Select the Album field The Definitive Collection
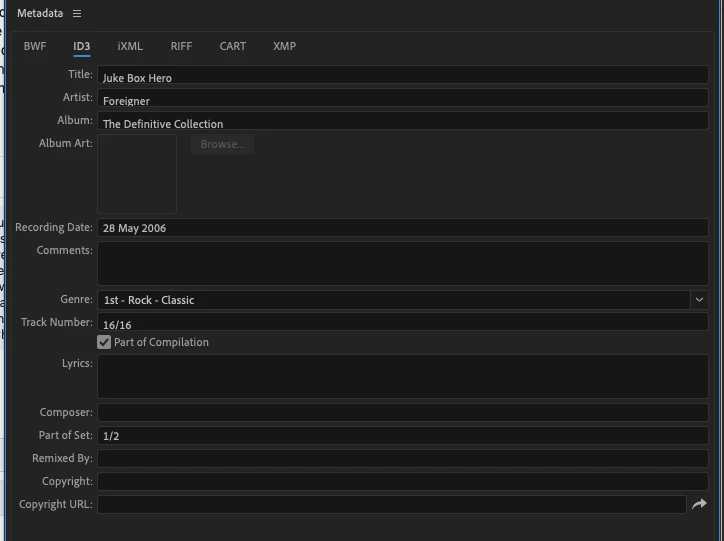This screenshot has width=724, height=541. [x=403, y=121]
